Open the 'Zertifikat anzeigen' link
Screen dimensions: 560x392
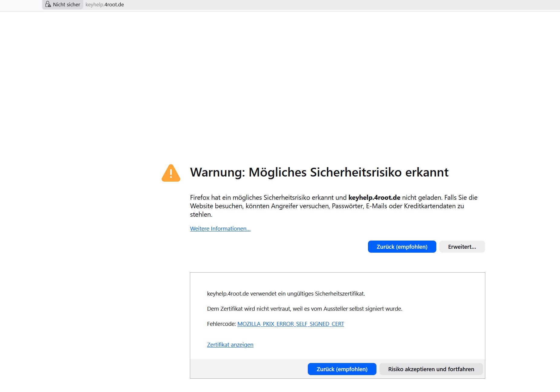(230, 345)
